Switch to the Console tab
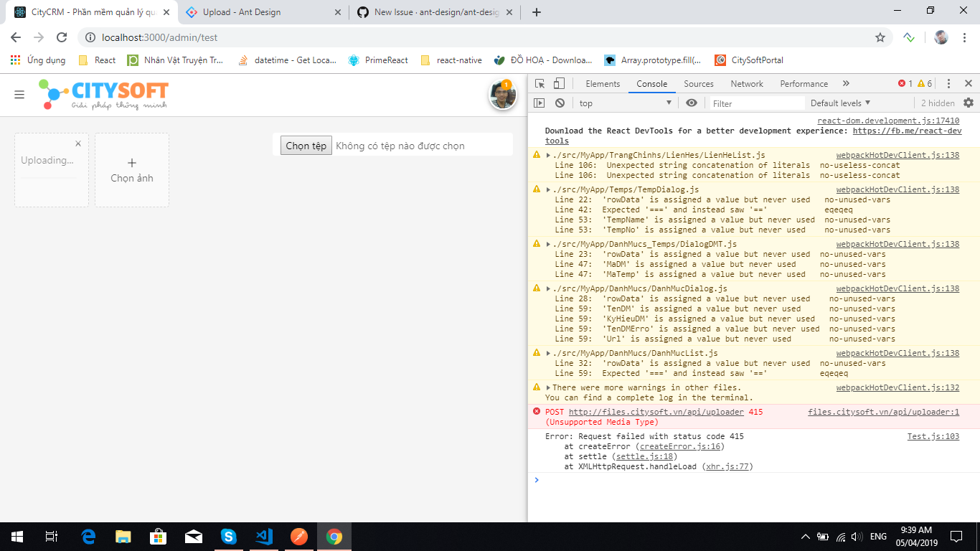The image size is (980, 551). (652, 84)
